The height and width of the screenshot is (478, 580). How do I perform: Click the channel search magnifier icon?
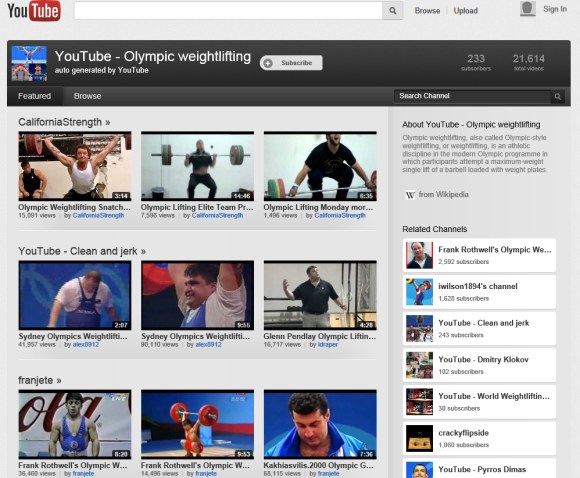tap(557, 97)
